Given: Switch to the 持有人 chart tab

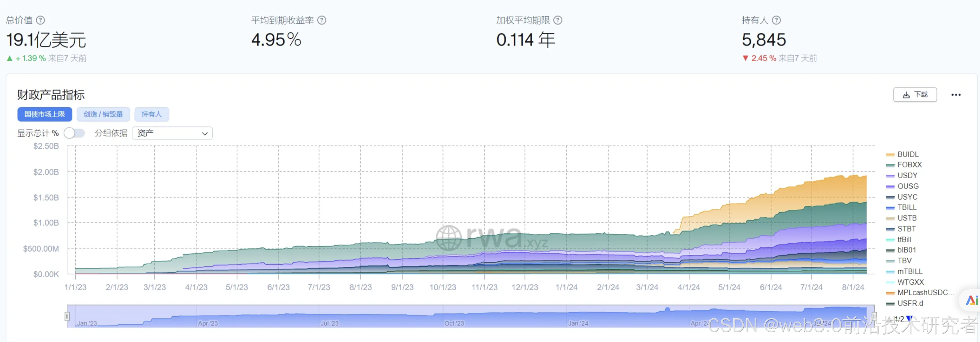Looking at the screenshot, I should coord(152,114).
